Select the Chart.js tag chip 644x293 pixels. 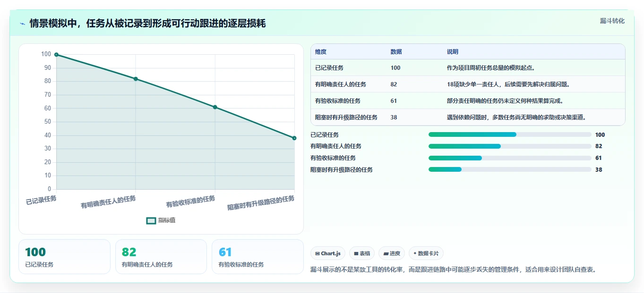[328, 253]
